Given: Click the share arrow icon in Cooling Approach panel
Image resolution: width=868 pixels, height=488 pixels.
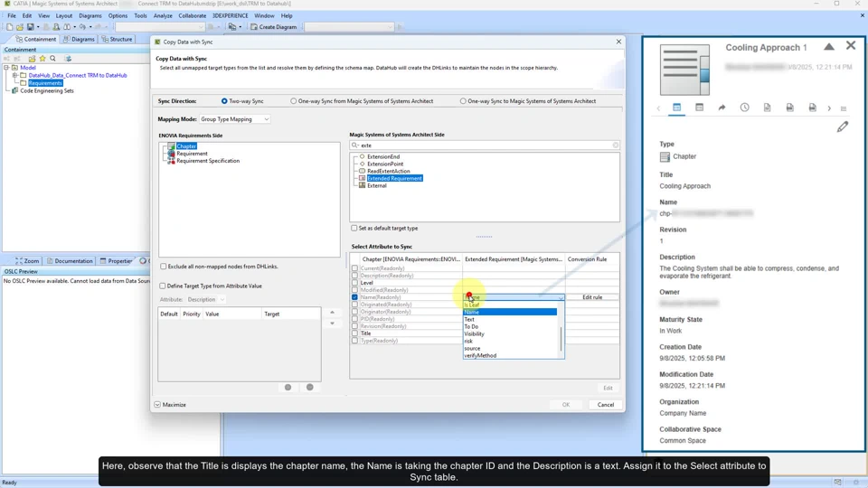Looking at the screenshot, I should 722,108.
